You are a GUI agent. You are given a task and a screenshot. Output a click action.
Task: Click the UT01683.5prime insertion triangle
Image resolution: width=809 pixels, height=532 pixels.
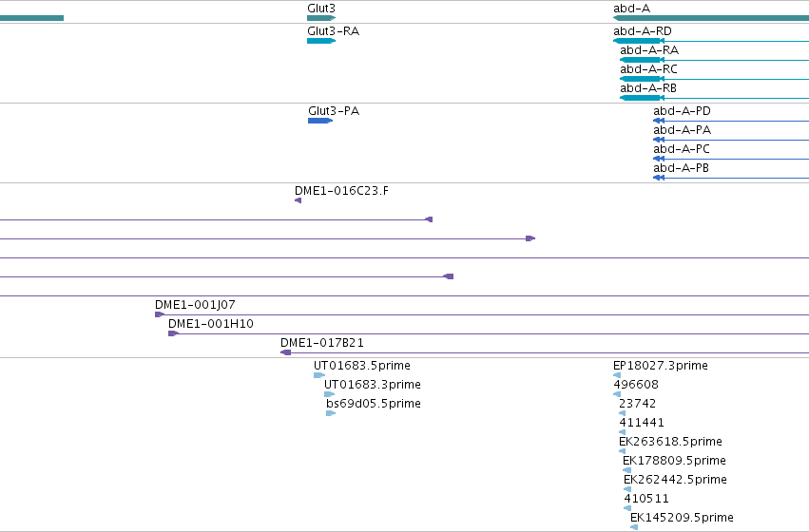pos(318,375)
